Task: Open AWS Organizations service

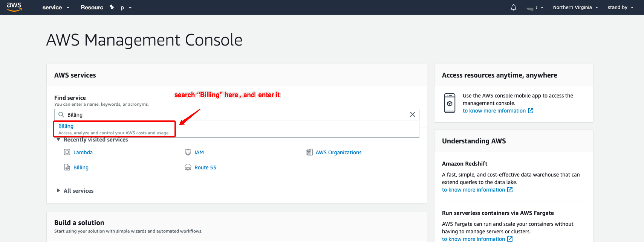Action: pos(338,152)
